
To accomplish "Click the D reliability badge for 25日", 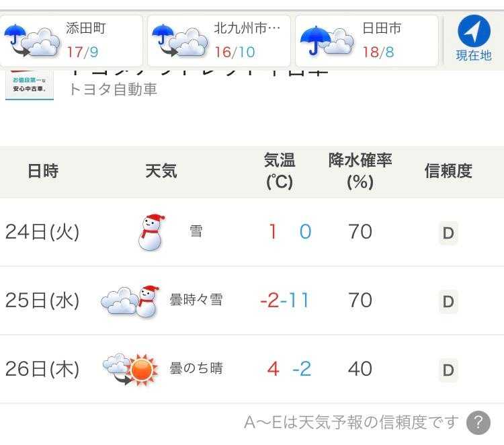I will point(448,301).
